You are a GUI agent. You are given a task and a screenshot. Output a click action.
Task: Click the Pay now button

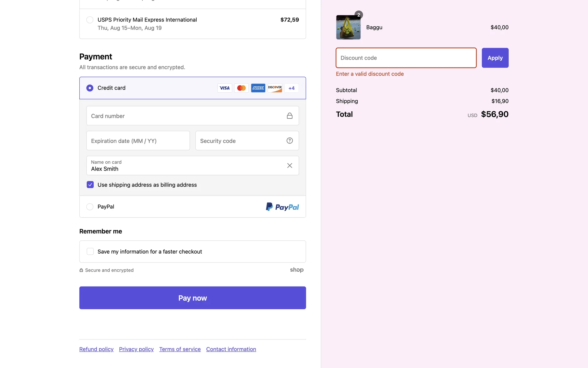coord(192,298)
